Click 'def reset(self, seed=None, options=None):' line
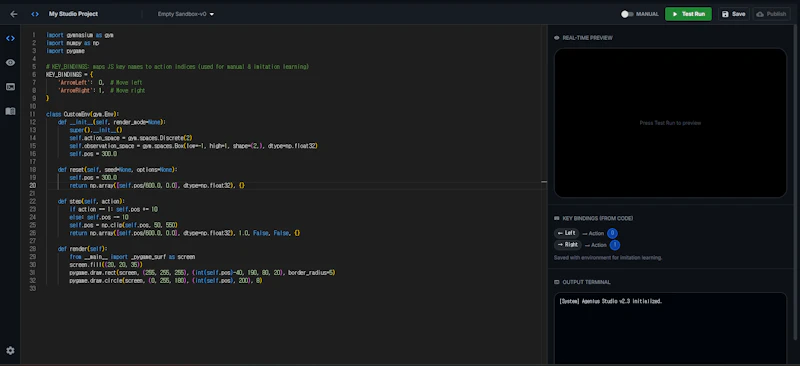The height and width of the screenshot is (366, 800). (117, 169)
